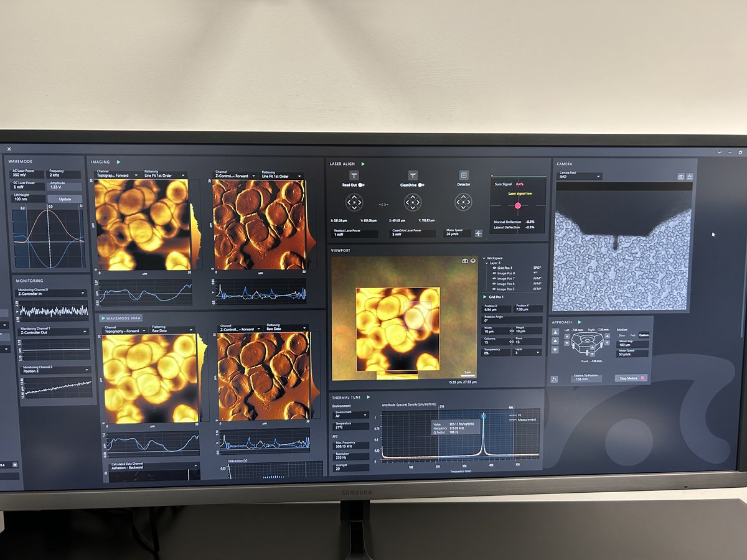Click the Detector directional pad control
Screen dimensions: 747x560
point(463,202)
